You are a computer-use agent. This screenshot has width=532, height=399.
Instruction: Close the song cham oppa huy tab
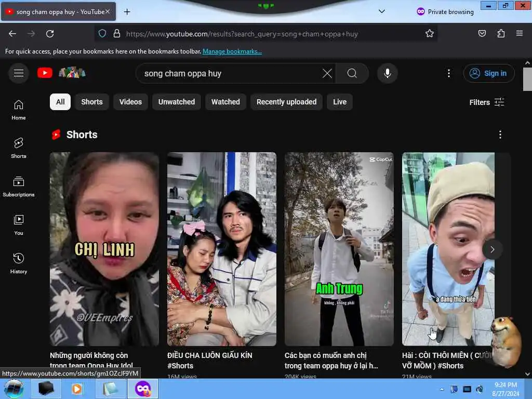108,11
